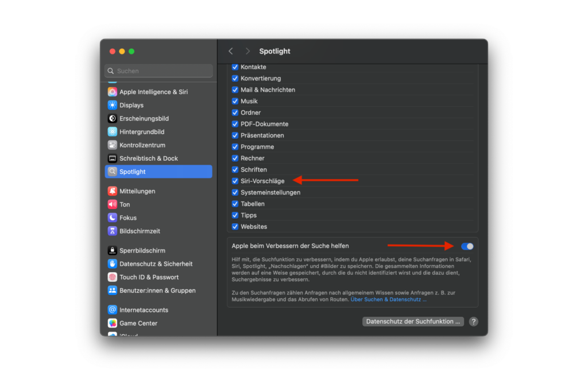Uncheck the Siri-Vorschläge checkbox
This screenshot has height=392, width=588.
(235, 181)
